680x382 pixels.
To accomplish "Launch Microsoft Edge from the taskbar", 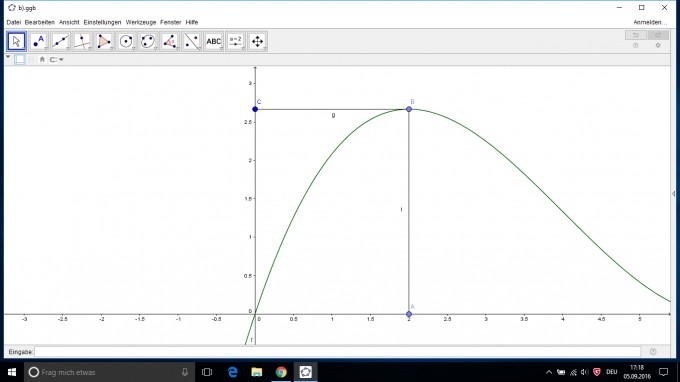I will pos(232,372).
